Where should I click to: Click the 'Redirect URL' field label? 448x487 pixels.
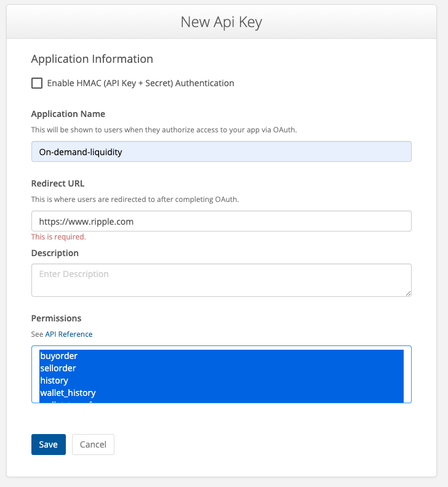point(58,183)
